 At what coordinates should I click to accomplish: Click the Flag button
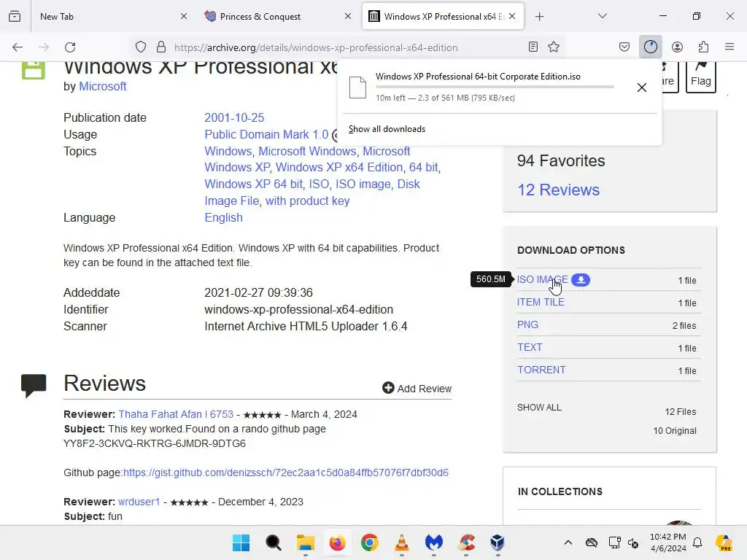coord(701,76)
